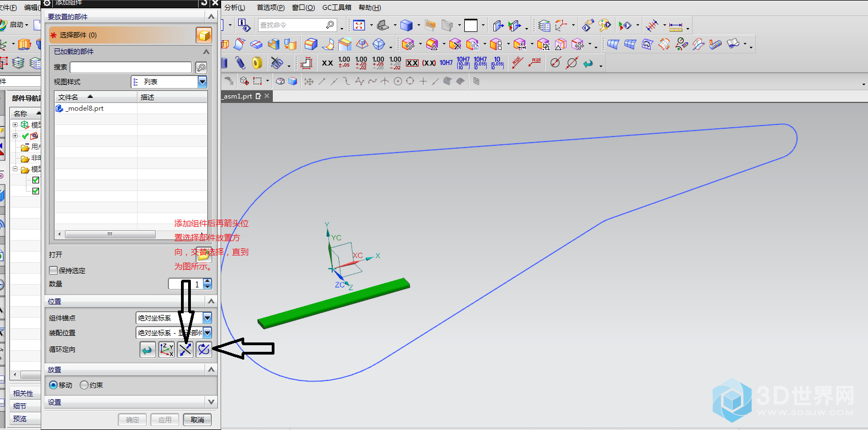
Task: Click the search magnifier in loaded parts
Action: (x=201, y=67)
